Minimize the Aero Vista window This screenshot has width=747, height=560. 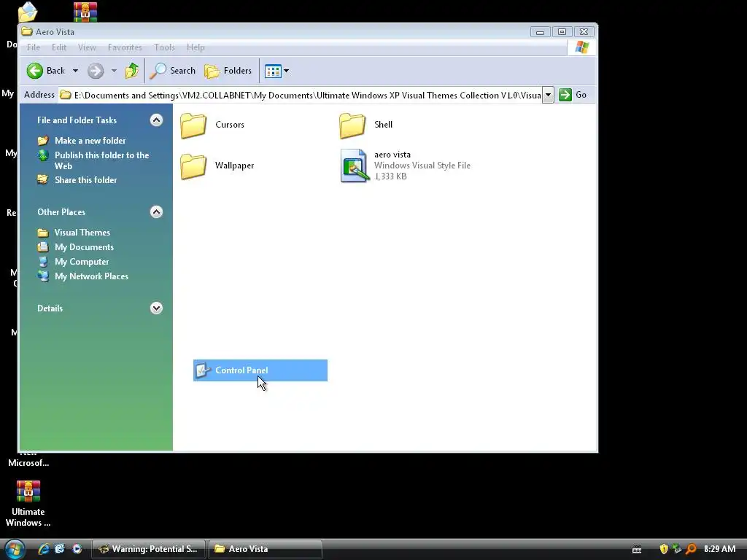tap(540, 32)
